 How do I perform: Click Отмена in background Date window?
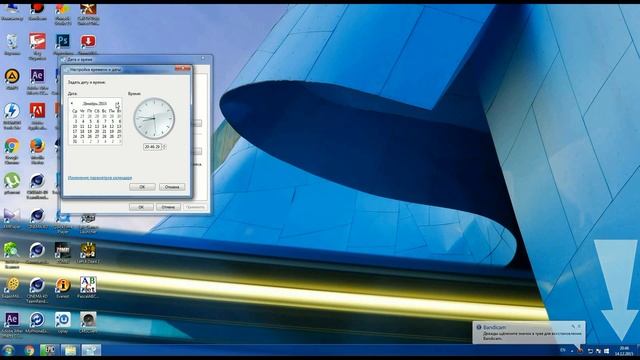[x=168, y=207]
